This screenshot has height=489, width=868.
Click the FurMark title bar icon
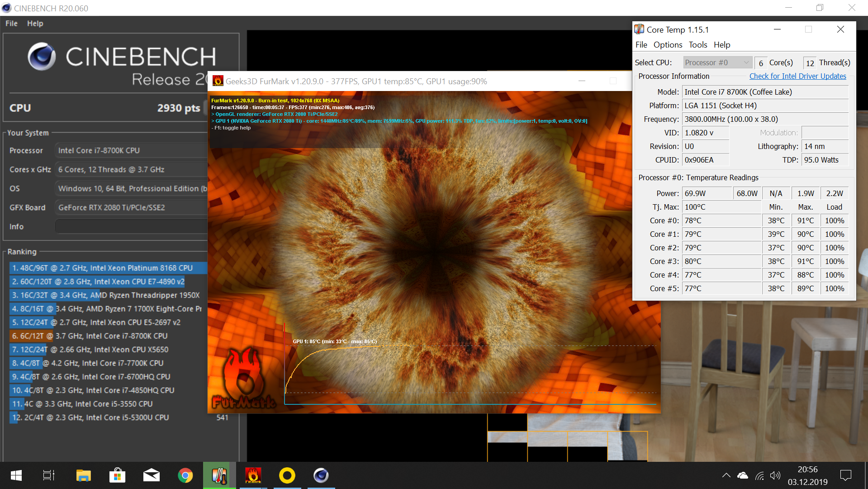pyautogui.click(x=218, y=81)
